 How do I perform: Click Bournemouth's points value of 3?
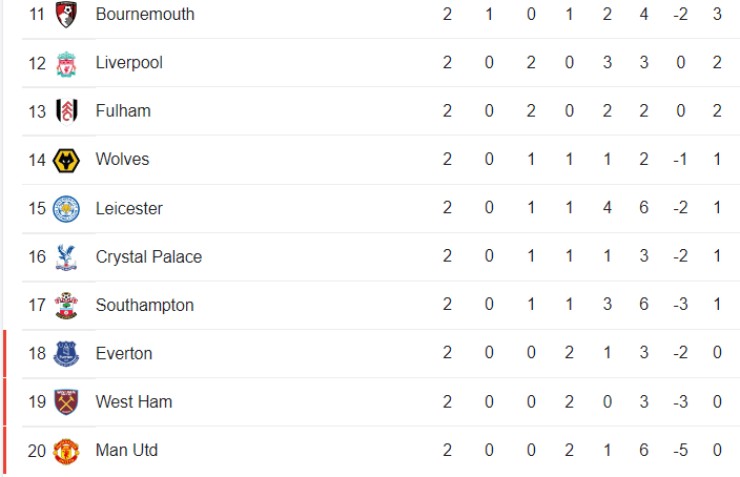tap(717, 14)
